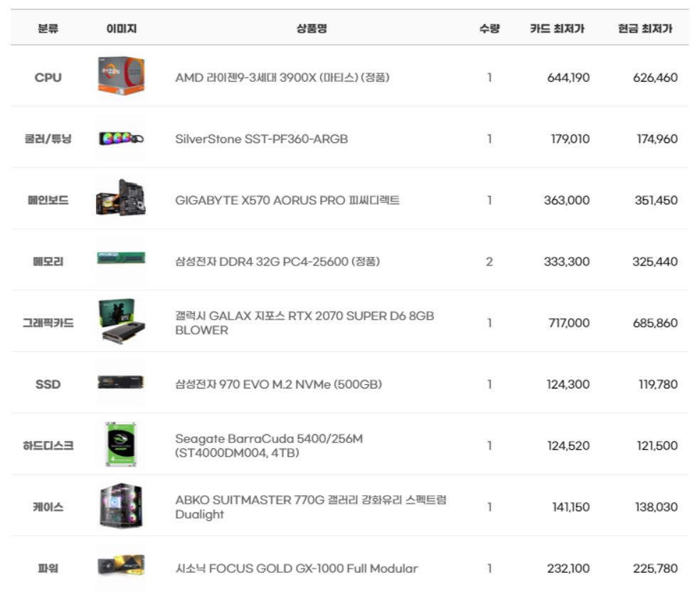The width and height of the screenshot is (700, 592).
Task: Click card price 717,000 for graphics card
Action: [x=569, y=323]
